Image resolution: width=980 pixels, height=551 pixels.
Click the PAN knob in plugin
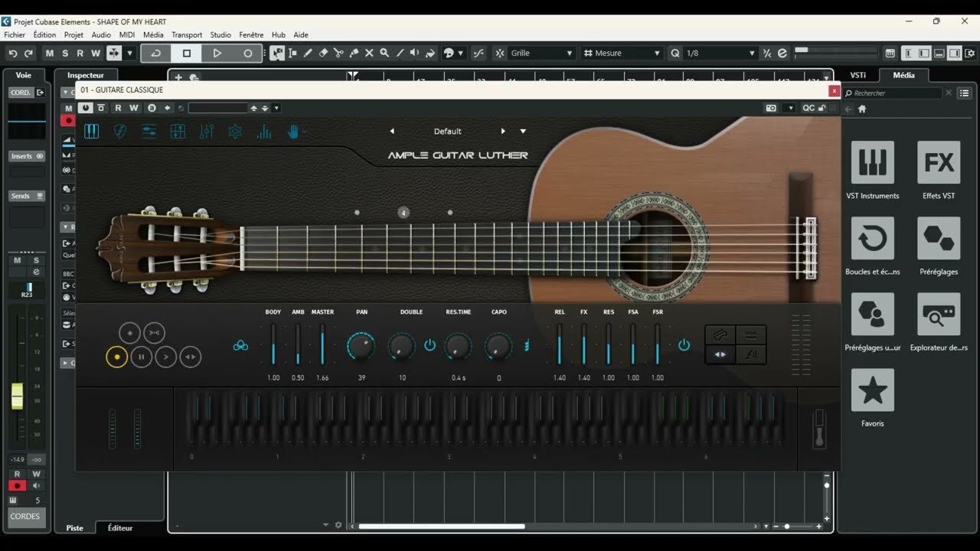coord(361,346)
